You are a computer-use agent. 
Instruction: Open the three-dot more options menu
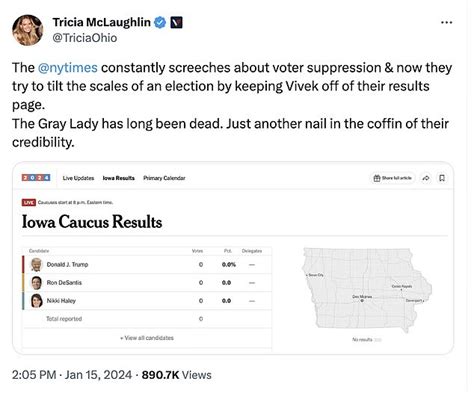coord(446,23)
